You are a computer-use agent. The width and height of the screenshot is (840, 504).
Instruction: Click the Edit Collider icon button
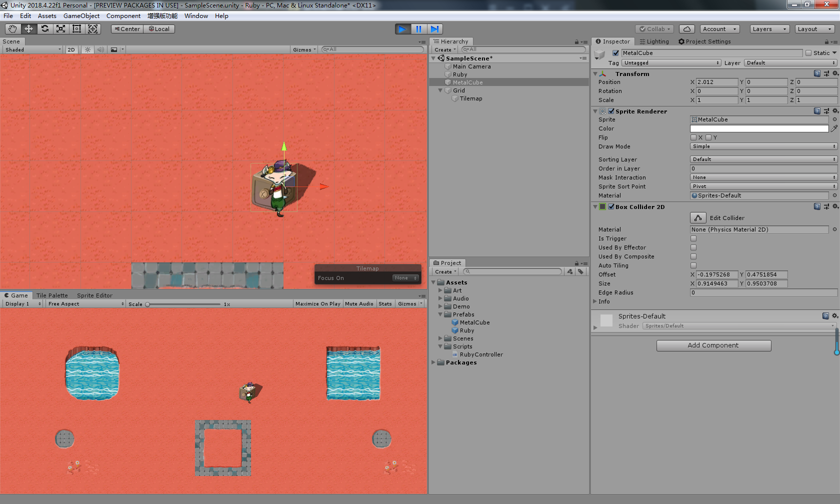click(698, 218)
